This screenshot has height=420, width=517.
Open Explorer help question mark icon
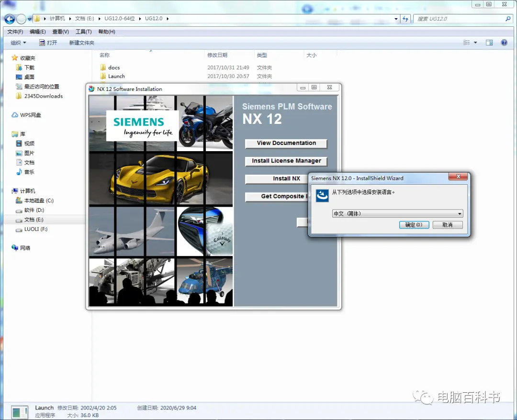(x=504, y=43)
